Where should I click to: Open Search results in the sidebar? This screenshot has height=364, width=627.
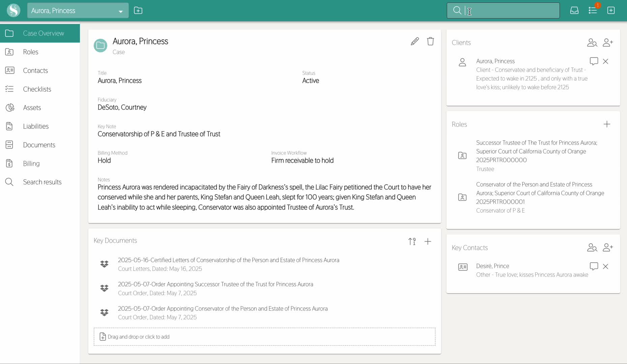(x=40, y=182)
